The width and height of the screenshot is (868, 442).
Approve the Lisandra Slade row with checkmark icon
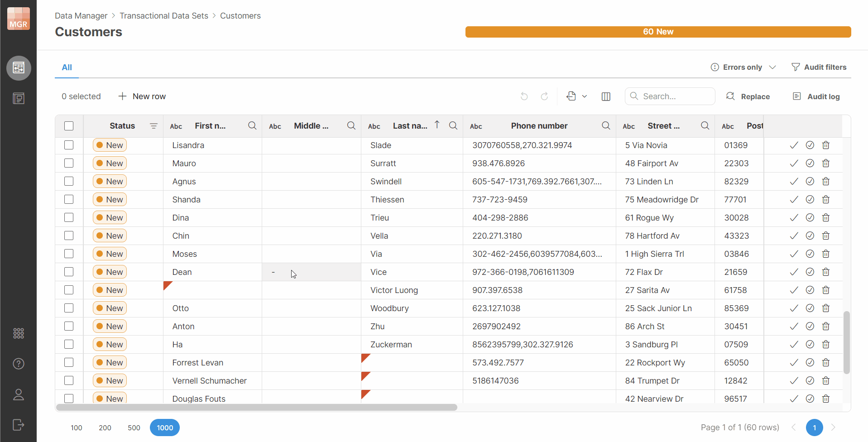pyautogui.click(x=794, y=145)
